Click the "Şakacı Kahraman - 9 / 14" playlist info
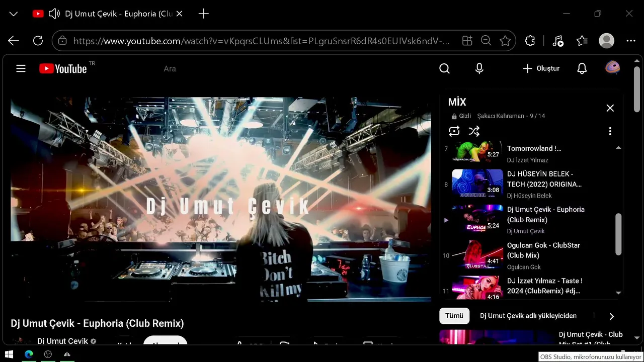Image resolution: width=644 pixels, height=362 pixels. [x=511, y=116]
